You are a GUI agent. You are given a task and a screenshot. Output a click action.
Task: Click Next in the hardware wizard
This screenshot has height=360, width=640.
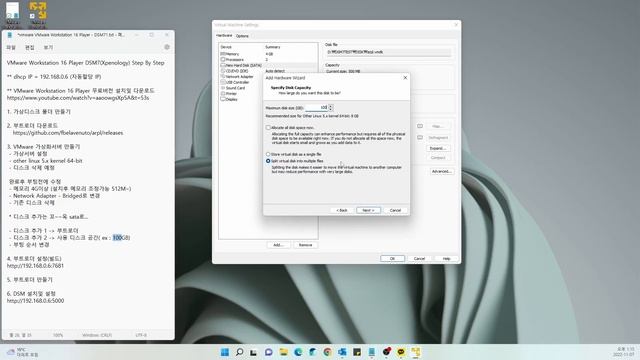pos(369,210)
